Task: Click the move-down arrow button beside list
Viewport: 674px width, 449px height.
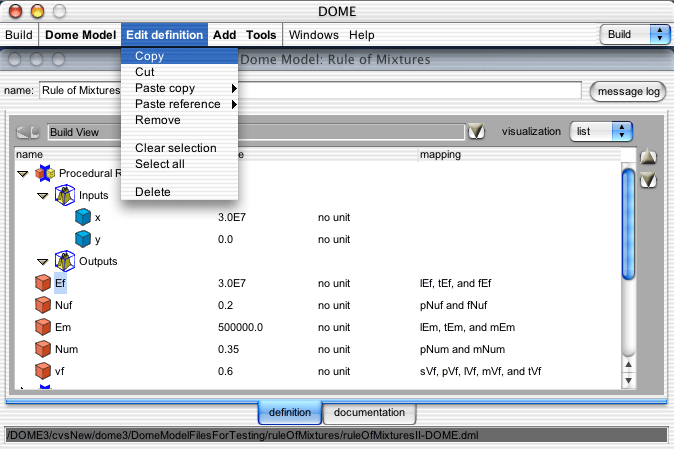Action: pyautogui.click(x=648, y=180)
